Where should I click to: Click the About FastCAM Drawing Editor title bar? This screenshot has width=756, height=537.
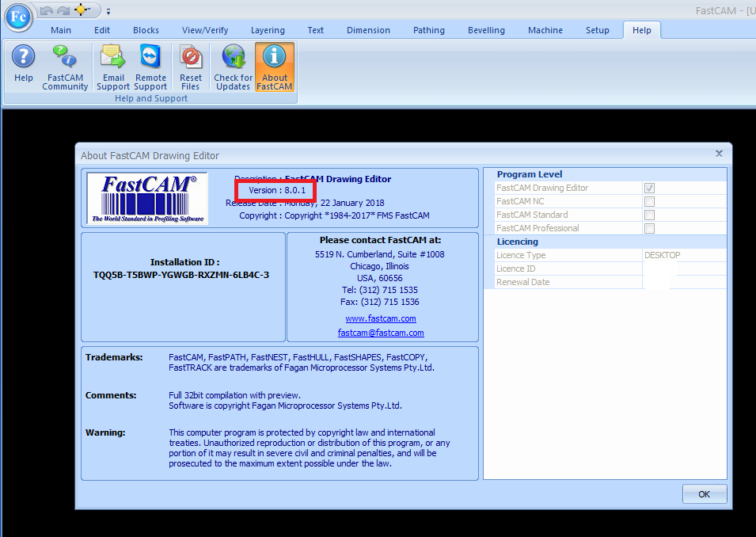404,155
